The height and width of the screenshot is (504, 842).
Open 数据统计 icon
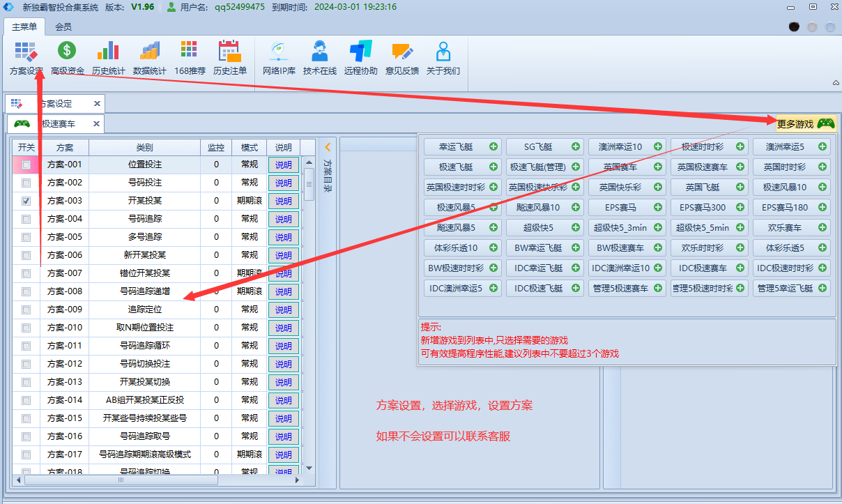(150, 58)
